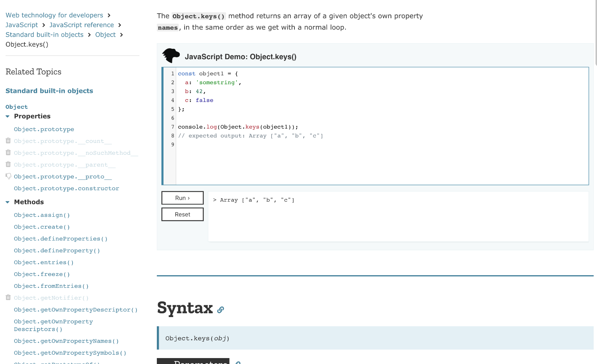Click the trash icon beside Object.prototype.__noSuchMethod__
The width and height of the screenshot is (597, 364).
[x=8, y=152]
